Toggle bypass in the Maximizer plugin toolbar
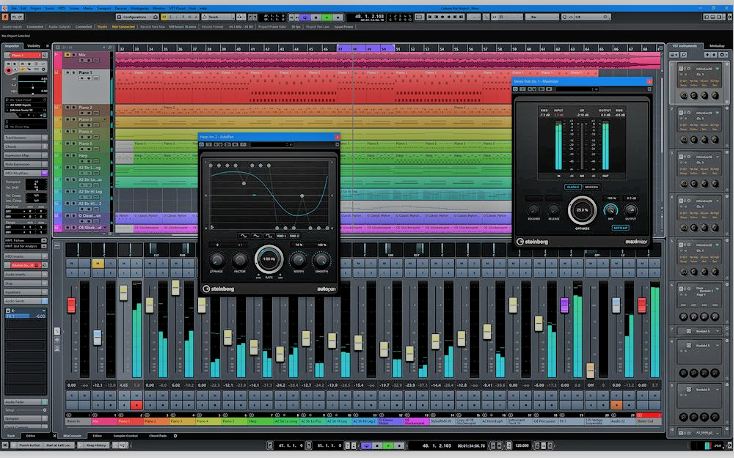This screenshot has width=734, height=458. click(x=515, y=89)
